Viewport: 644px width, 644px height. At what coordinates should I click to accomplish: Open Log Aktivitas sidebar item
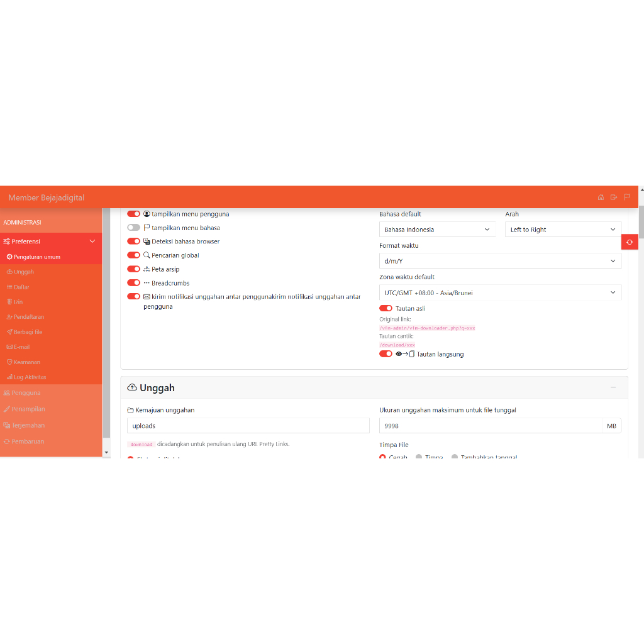tap(51, 377)
